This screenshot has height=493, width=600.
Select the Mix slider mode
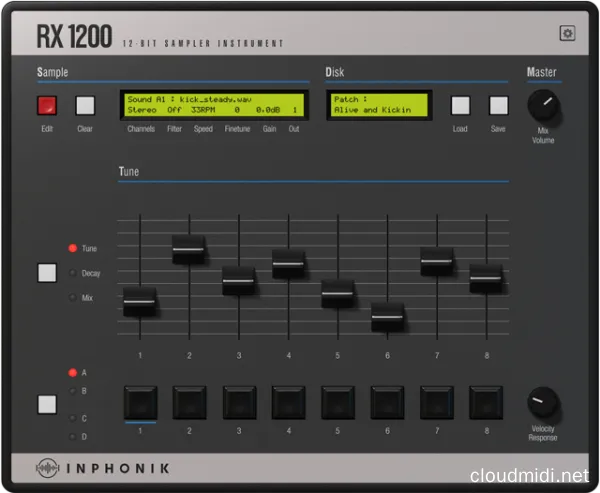[x=73, y=297]
